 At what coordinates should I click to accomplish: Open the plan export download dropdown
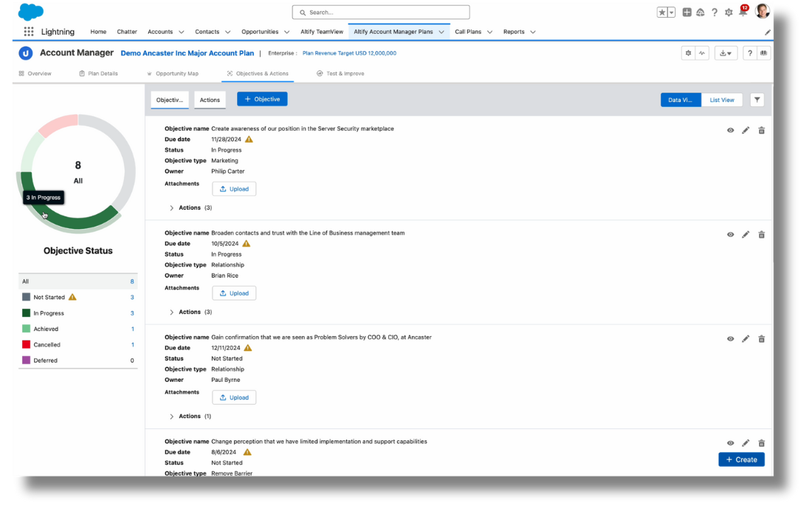[726, 53]
